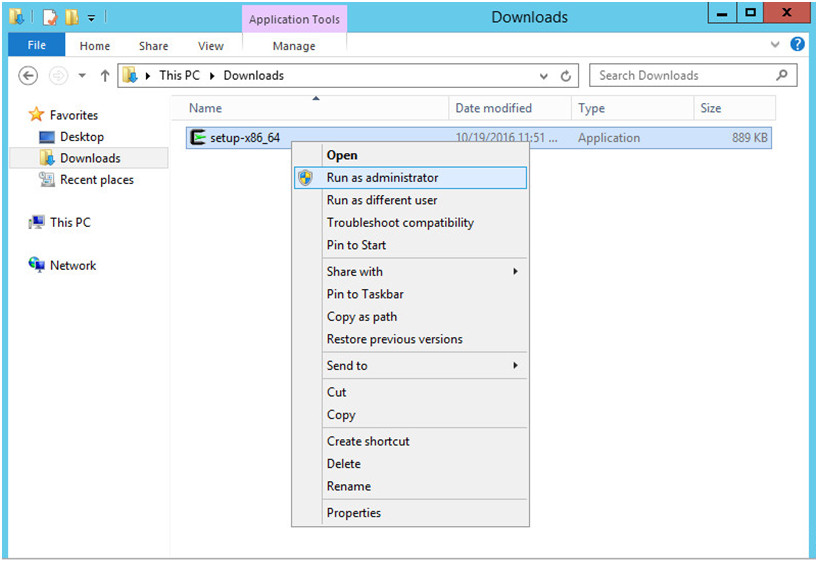Viewport: 818px width, 562px height.
Task: Click the Refresh button in address bar
Action: coord(566,76)
